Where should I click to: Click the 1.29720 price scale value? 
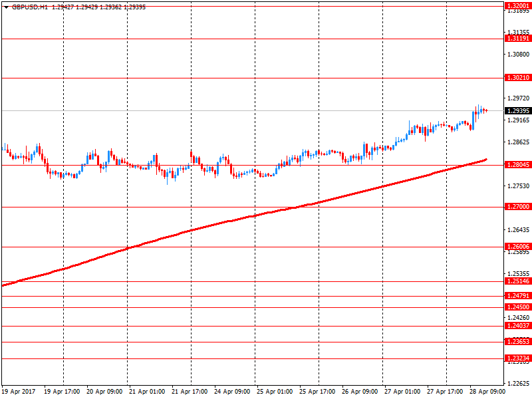(x=519, y=98)
